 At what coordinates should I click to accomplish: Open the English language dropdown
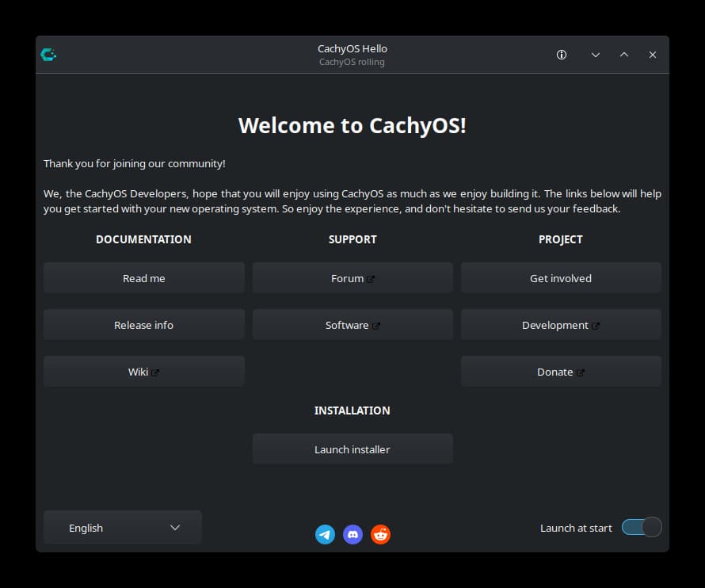coord(122,527)
